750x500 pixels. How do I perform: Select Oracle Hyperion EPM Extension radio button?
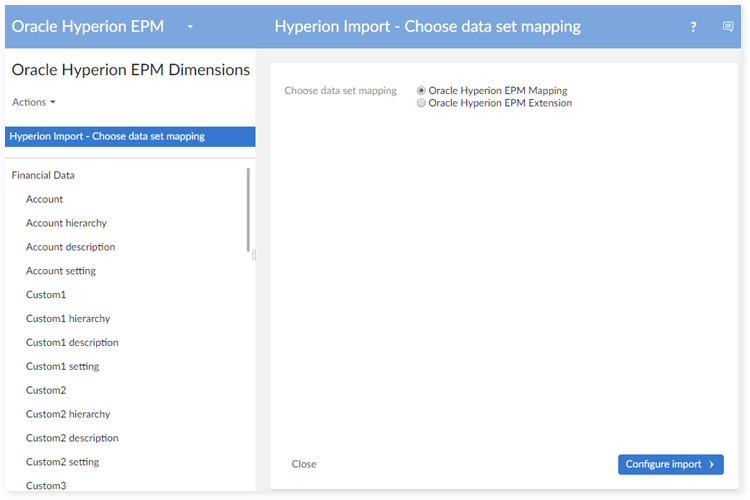pos(421,103)
